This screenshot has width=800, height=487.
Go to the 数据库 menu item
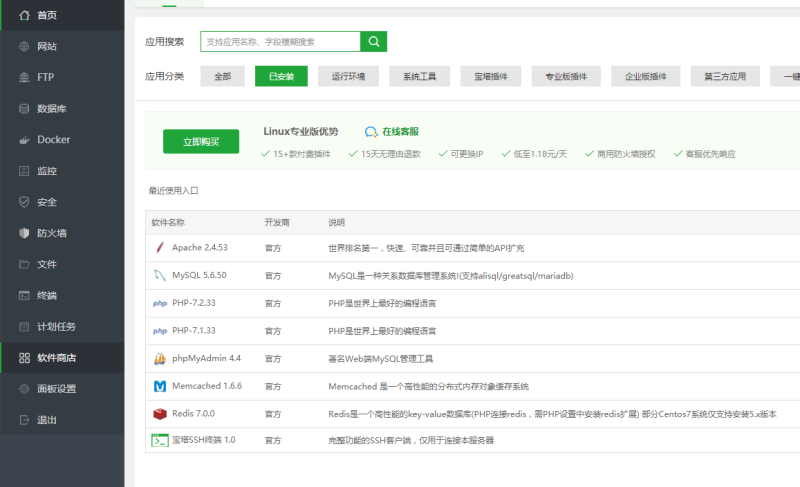[x=62, y=109]
